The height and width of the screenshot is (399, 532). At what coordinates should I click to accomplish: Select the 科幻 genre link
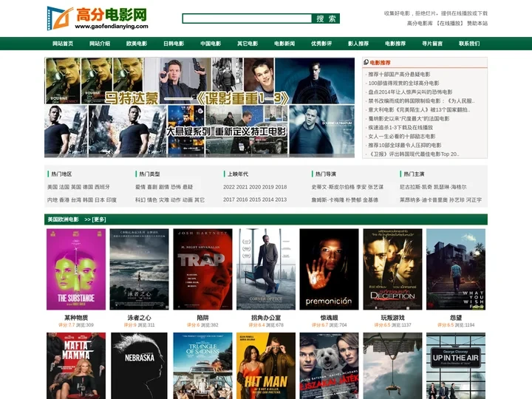(x=140, y=199)
